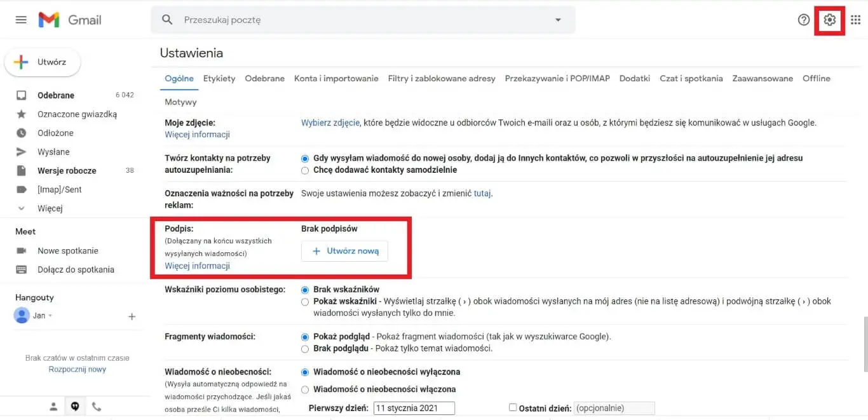Viewport: 868px width, 420px height.
Task: Click the page vertical scrollbar
Action: coord(864,343)
